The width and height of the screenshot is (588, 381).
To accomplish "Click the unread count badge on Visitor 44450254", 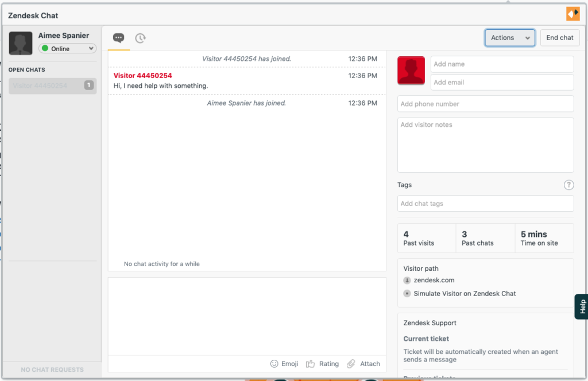I will (88, 85).
